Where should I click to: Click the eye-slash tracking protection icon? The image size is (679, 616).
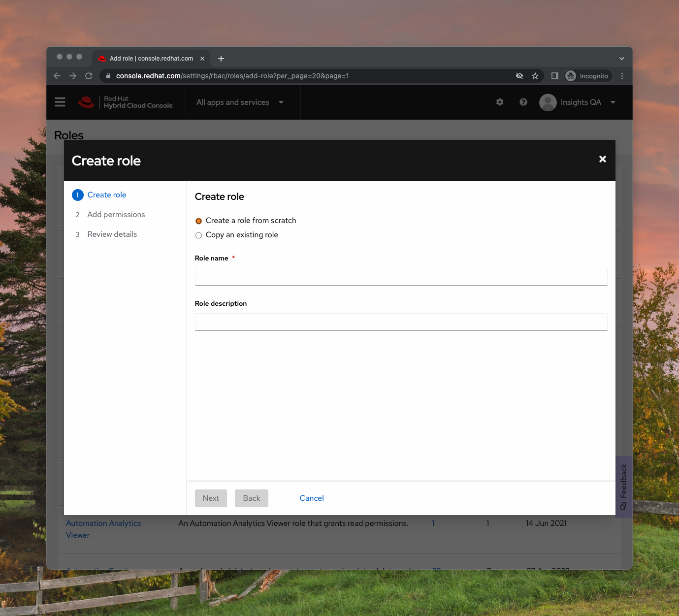tap(519, 76)
